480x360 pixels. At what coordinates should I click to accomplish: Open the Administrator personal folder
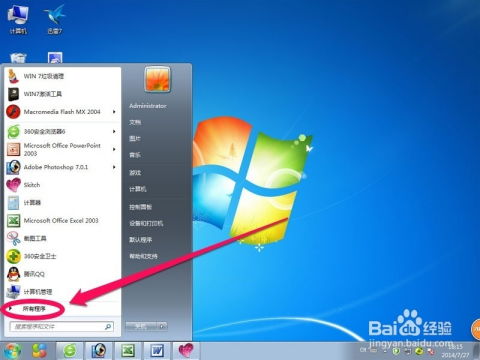tap(148, 106)
